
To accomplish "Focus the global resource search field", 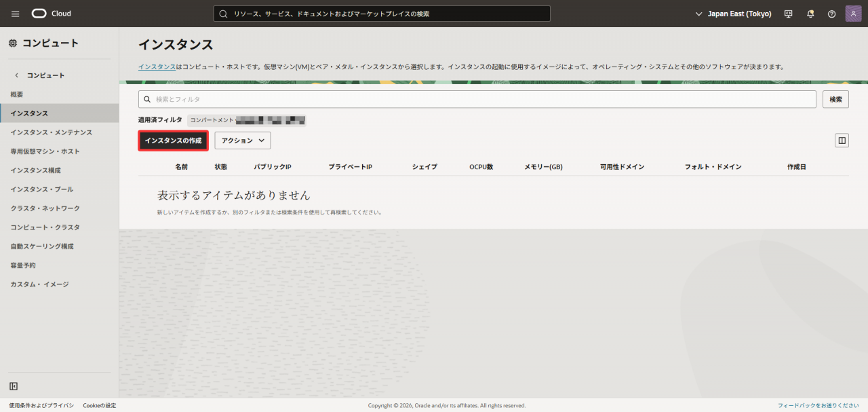I will (382, 14).
